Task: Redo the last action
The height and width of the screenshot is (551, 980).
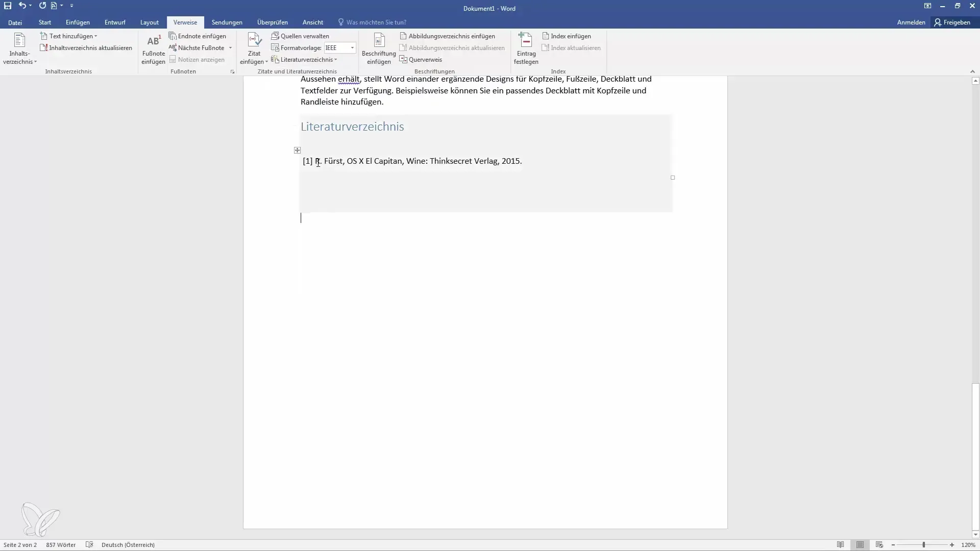Action: (42, 6)
